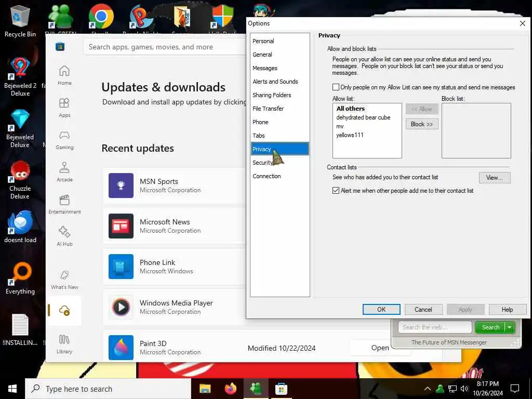Click the Microsoft Store search box
The width and height of the screenshot is (532, 399).
165,47
